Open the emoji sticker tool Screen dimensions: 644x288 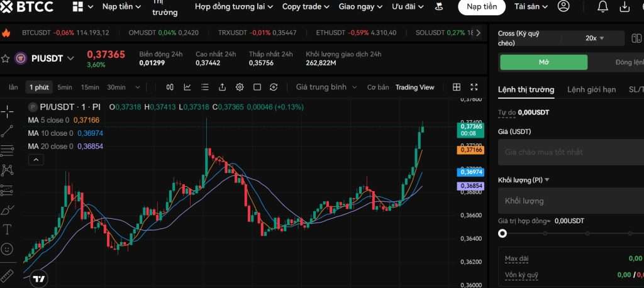pyautogui.click(x=7, y=249)
